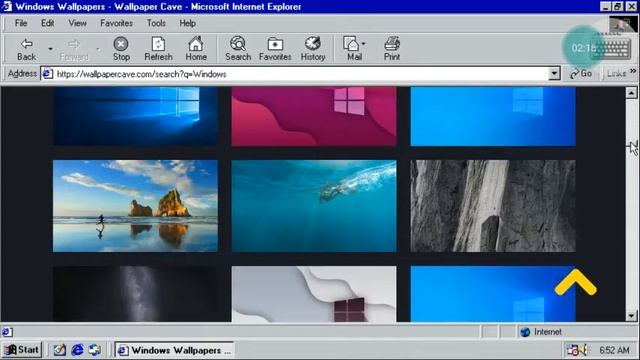Viewport: 640px width, 360px height.
Task: Click the status bar page icon
Action: pos(7,332)
